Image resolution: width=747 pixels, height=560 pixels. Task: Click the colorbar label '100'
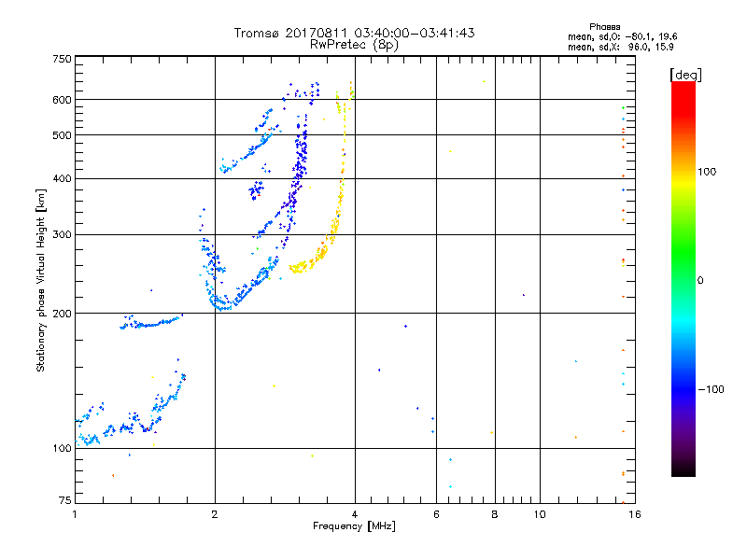pyautogui.click(x=707, y=172)
